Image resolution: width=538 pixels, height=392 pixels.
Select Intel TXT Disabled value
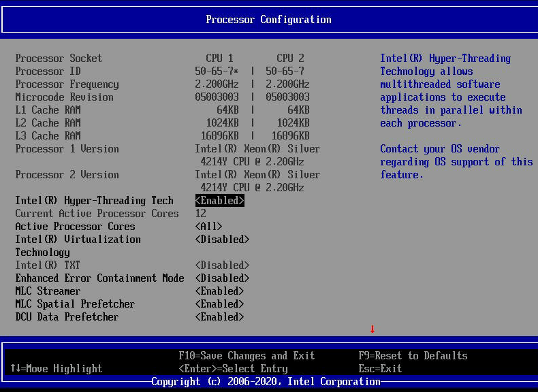click(x=222, y=265)
